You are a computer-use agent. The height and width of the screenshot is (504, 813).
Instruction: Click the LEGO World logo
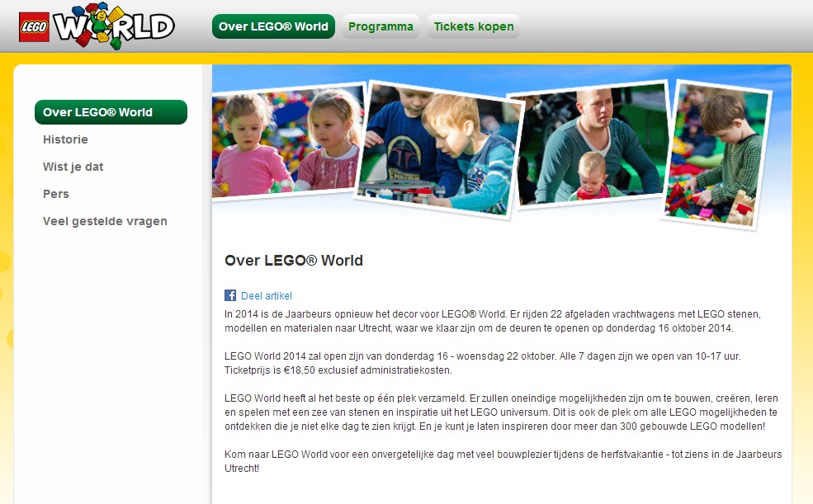[x=97, y=26]
